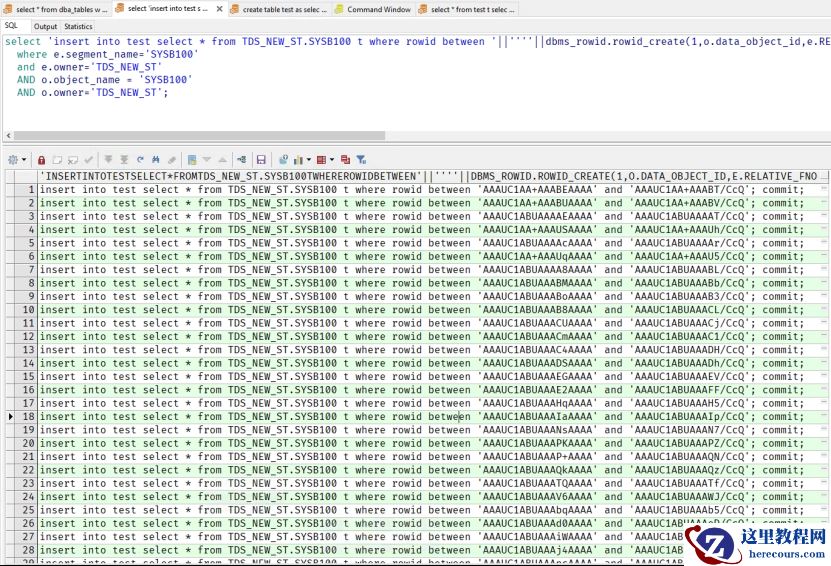
Task: Click the gear settings icon in grid toolbar
Action: [13, 160]
